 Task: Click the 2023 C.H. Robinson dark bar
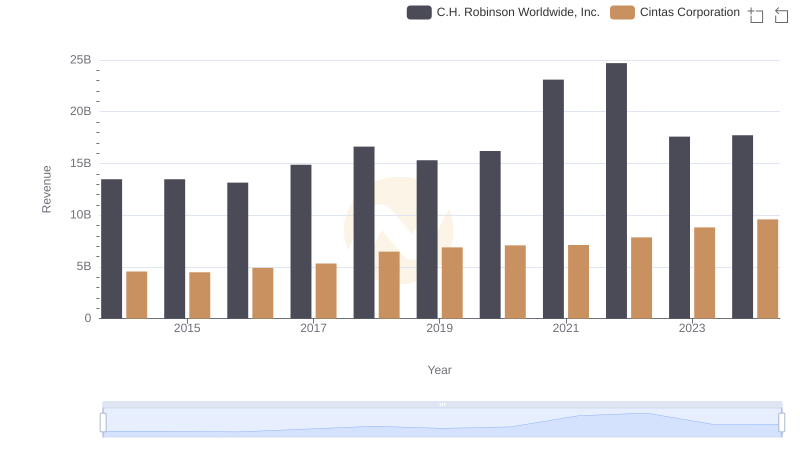[x=679, y=227]
